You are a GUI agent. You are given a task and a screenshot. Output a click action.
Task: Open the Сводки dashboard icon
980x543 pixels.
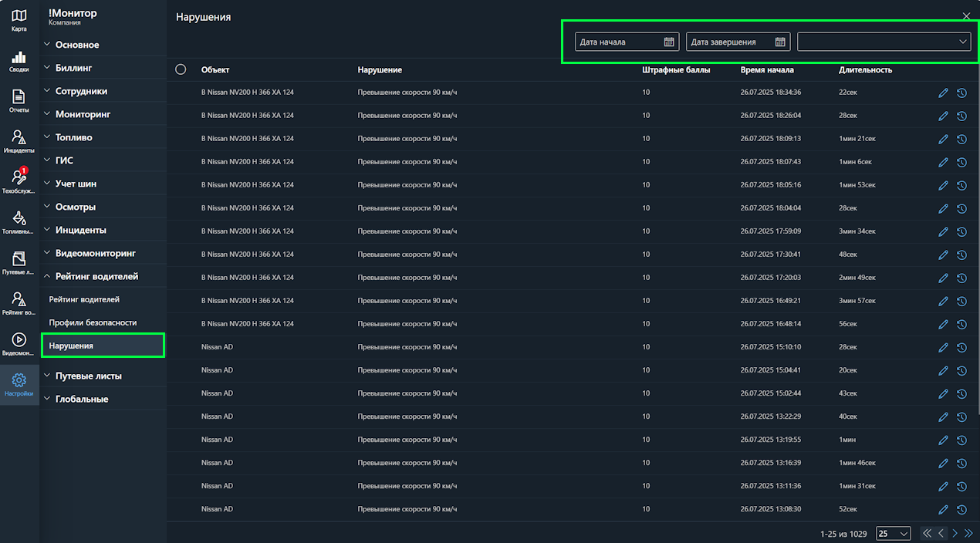tap(19, 61)
